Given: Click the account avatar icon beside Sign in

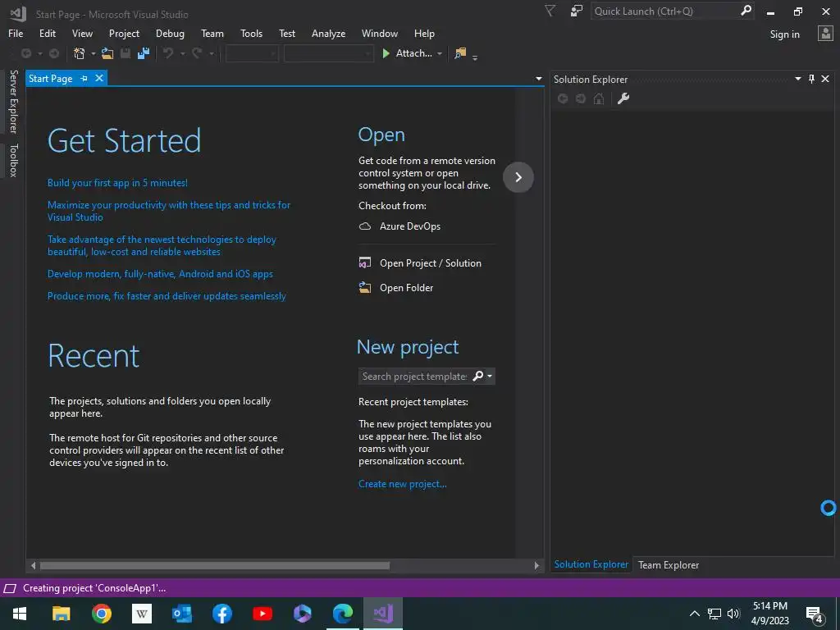Looking at the screenshot, I should click(825, 33).
